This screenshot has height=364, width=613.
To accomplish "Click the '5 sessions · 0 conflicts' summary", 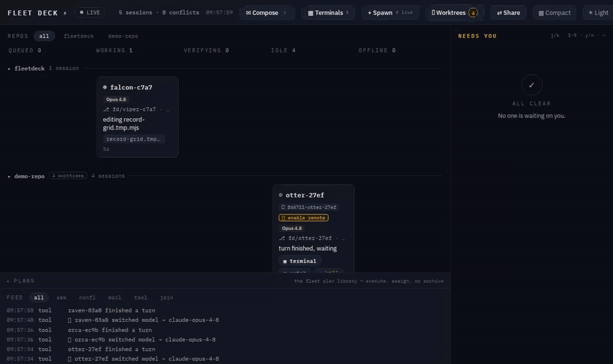I will (159, 13).
